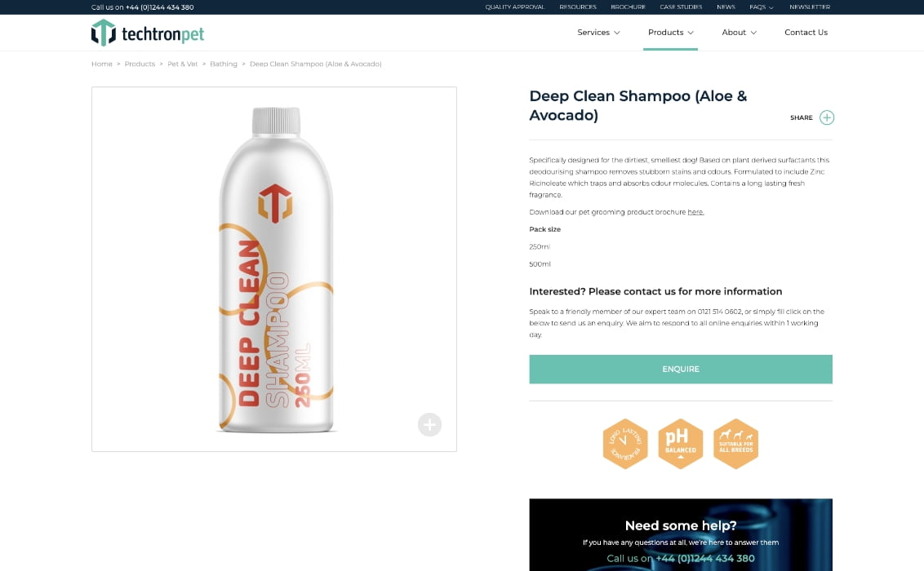
Task: Go to Pet & Vet breadcrumb
Action: coord(182,64)
